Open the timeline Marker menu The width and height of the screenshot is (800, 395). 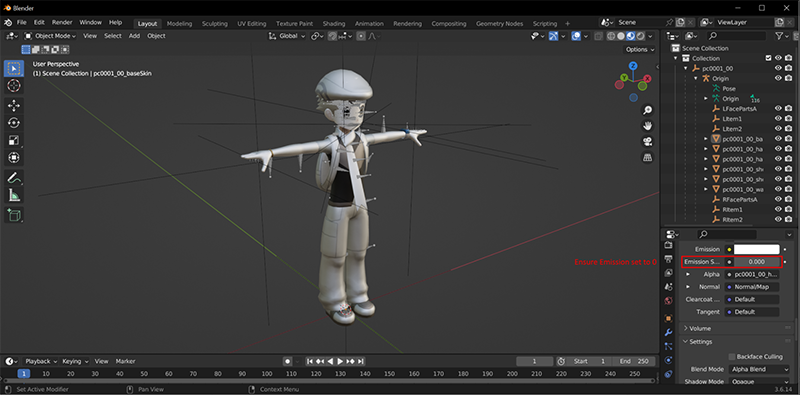click(125, 361)
